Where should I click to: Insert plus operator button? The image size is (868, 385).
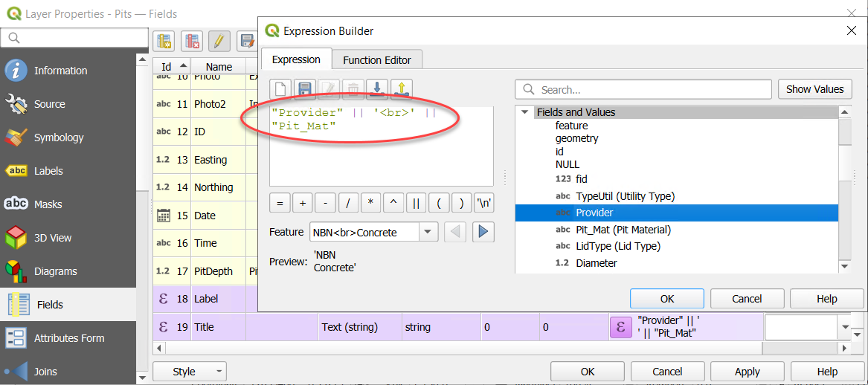pos(303,204)
